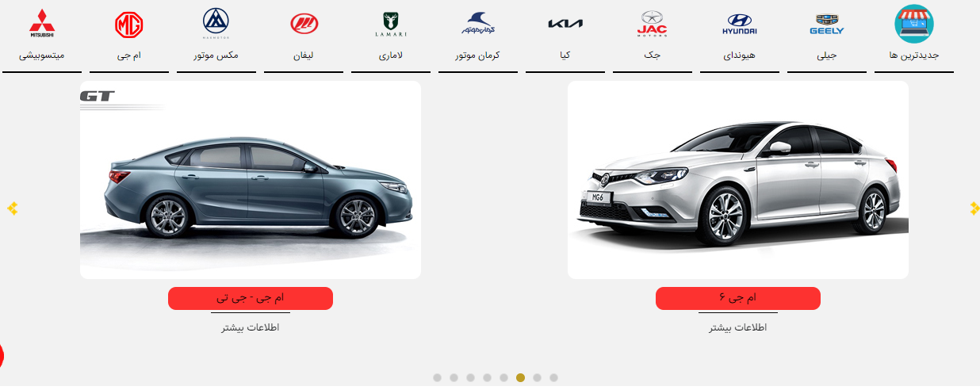Viewport: 980px width, 390px height.
Task: Select the Mitsubishi brand logo
Action: 42,24
